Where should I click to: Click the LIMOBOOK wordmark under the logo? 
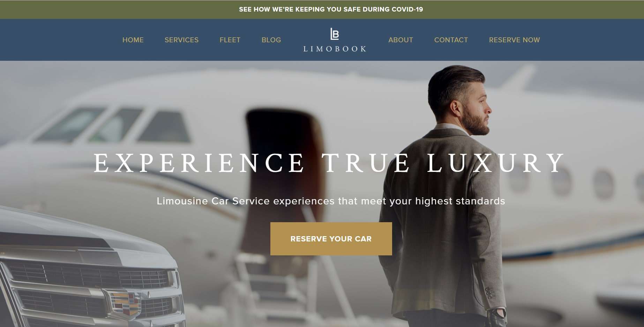click(x=335, y=49)
